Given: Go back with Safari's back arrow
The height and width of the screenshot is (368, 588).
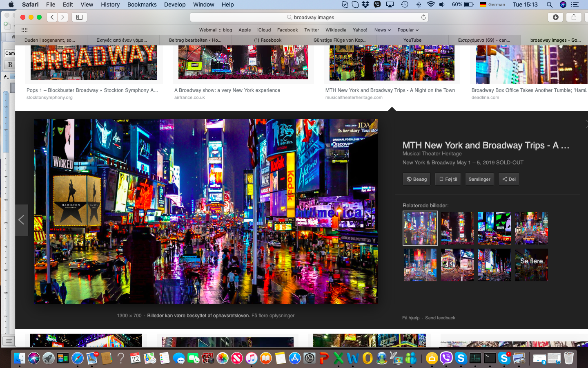Looking at the screenshot, I should [x=52, y=17].
